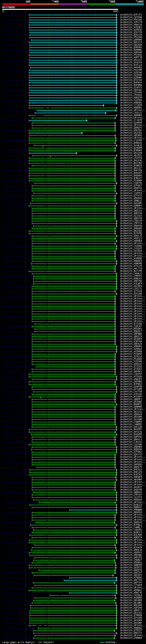Select hit UniRef100_Q6JWW2
Viewport: 146px width, 644px height.
(131, 602)
